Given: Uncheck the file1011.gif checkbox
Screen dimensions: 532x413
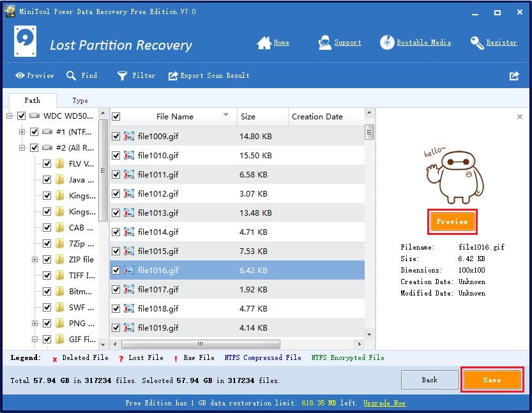Looking at the screenshot, I should 116,175.
